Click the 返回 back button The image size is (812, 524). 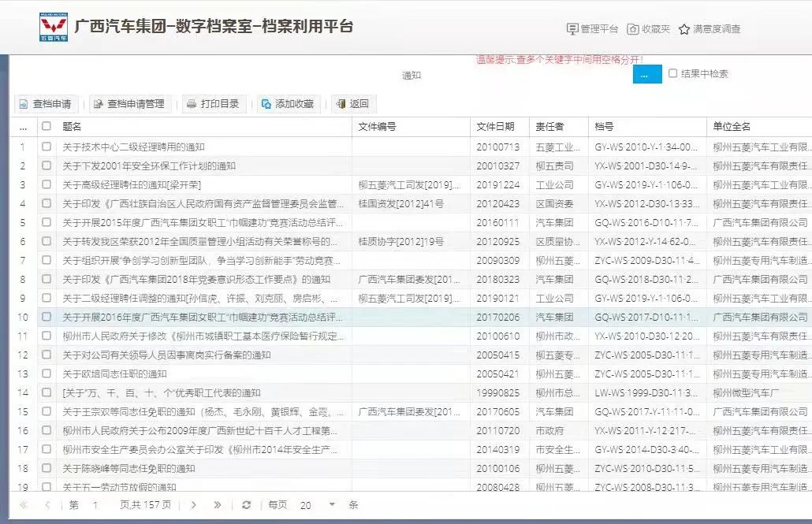(352, 104)
